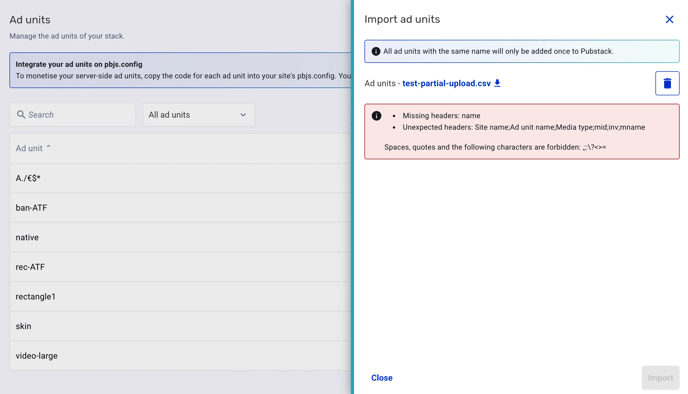Open the rec-ATF ad unit
Image resolution: width=688 pixels, height=394 pixels.
click(180, 267)
